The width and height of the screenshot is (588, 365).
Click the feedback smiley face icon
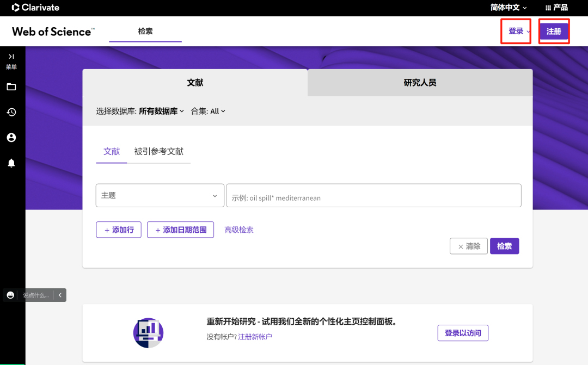click(10, 295)
